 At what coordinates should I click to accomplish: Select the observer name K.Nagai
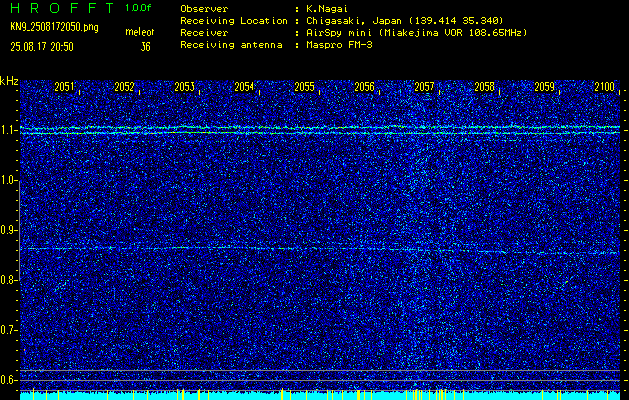[x=327, y=8]
